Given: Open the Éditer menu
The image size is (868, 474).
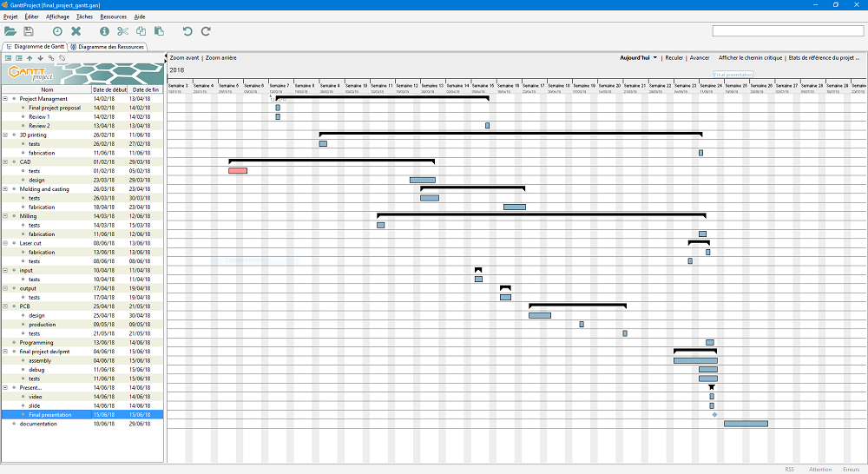Looking at the screenshot, I should point(31,16).
